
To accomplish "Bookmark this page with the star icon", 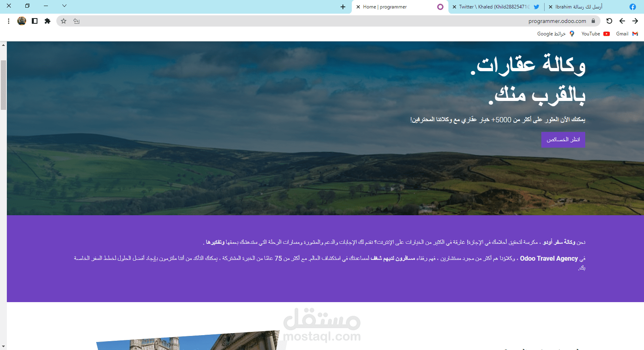I will pos(64,21).
